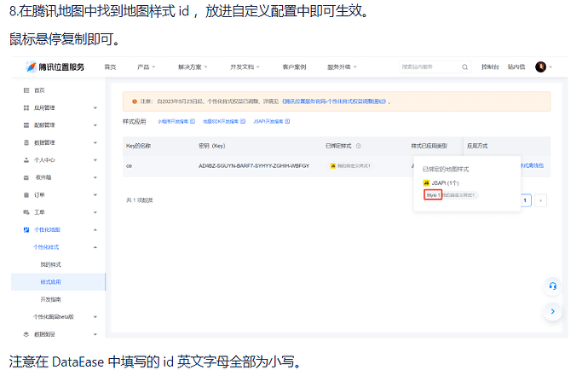The width and height of the screenshot is (588, 370).
Task: Expand the 数据图层 sidebar arrow
Action: (x=95, y=334)
